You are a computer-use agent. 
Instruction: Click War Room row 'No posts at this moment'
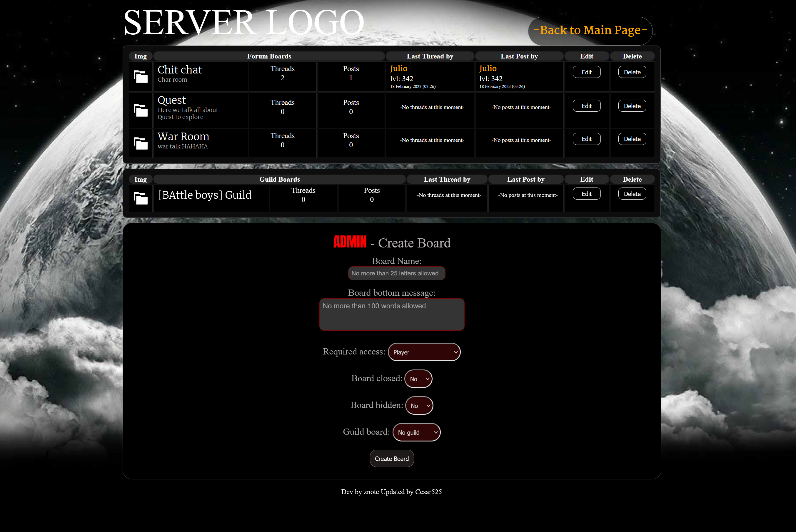[x=521, y=140]
